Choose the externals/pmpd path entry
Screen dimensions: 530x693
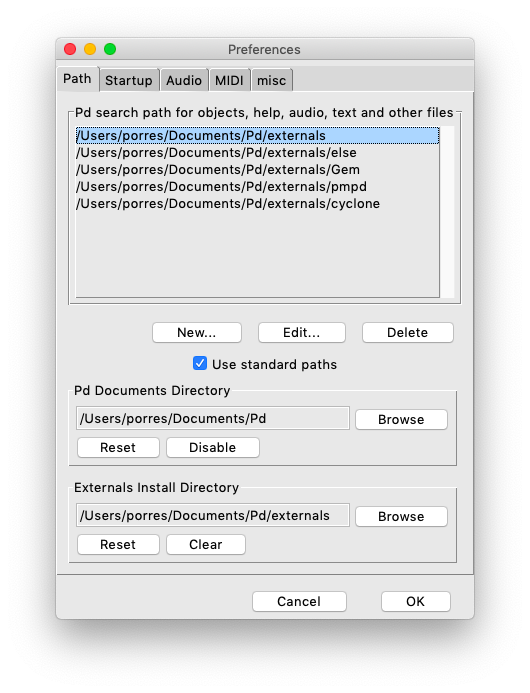[x=257, y=187]
